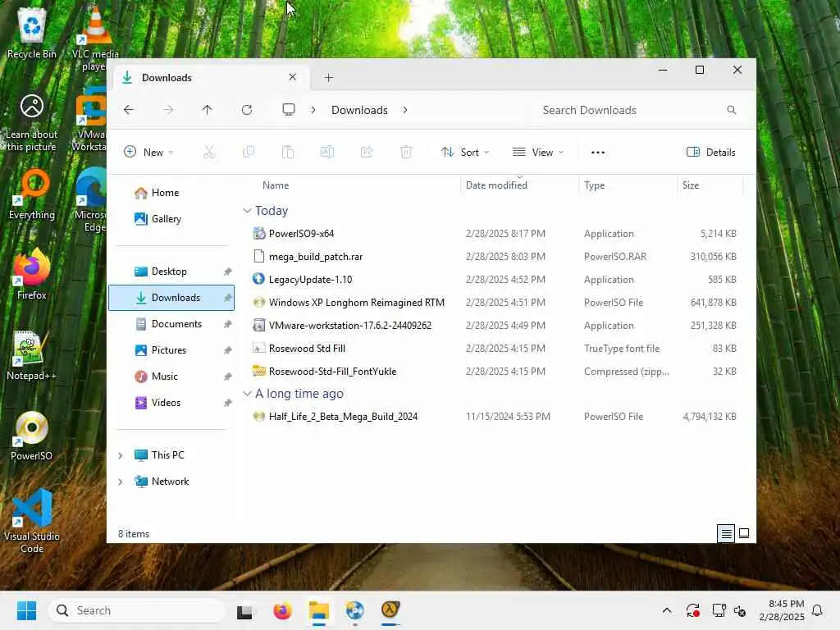
Task: Open Documents in quick access
Action: (x=171, y=324)
